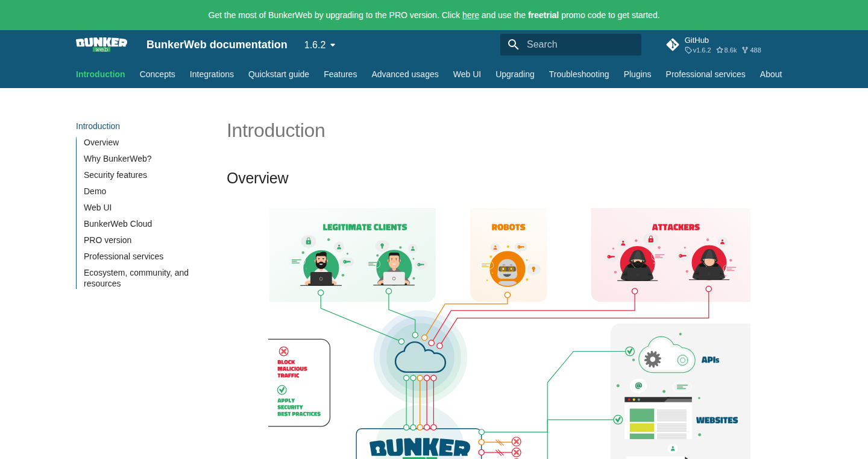The height and width of the screenshot is (459, 868).
Task: Click the GitHub git icon
Action: click(x=673, y=45)
